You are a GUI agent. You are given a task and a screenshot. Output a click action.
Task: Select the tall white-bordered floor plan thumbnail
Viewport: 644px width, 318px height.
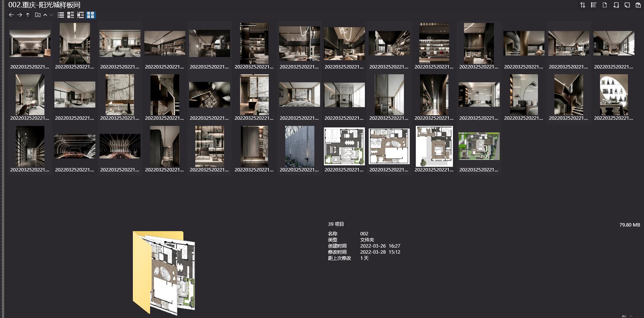pyautogui.click(x=434, y=146)
